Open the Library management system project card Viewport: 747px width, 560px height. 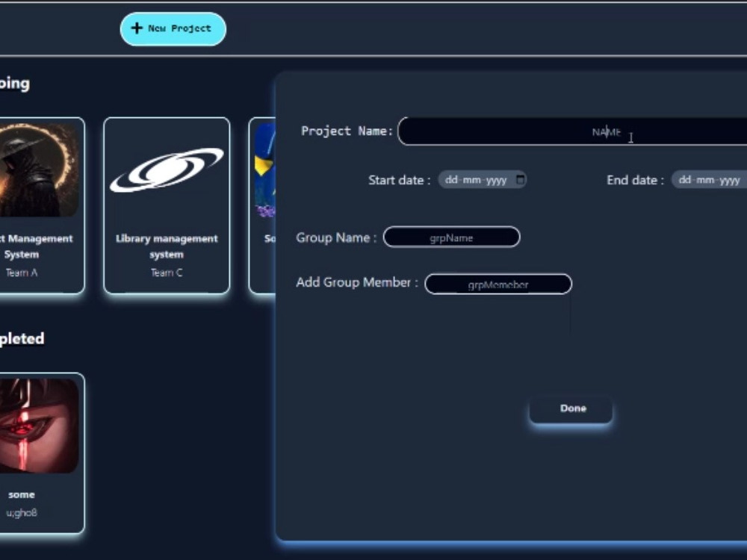[x=167, y=206]
